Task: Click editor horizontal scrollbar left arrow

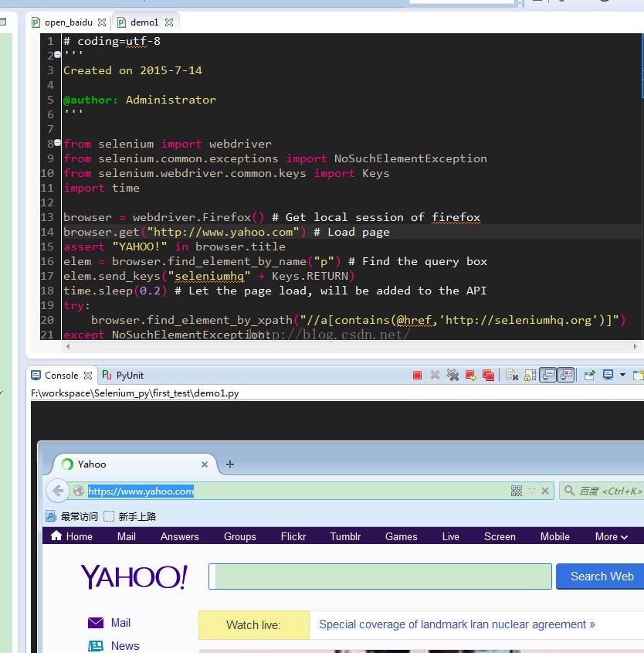Action: coord(68,346)
